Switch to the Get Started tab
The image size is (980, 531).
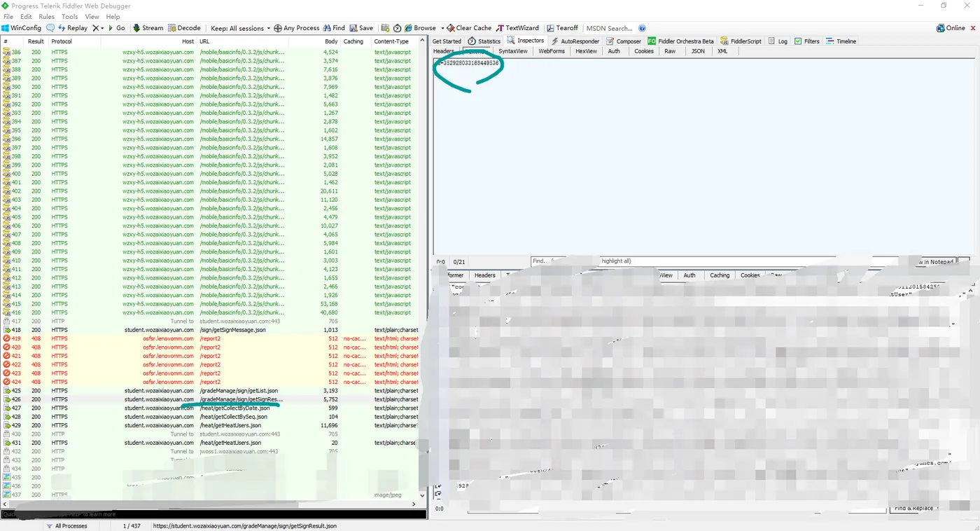[447, 41]
